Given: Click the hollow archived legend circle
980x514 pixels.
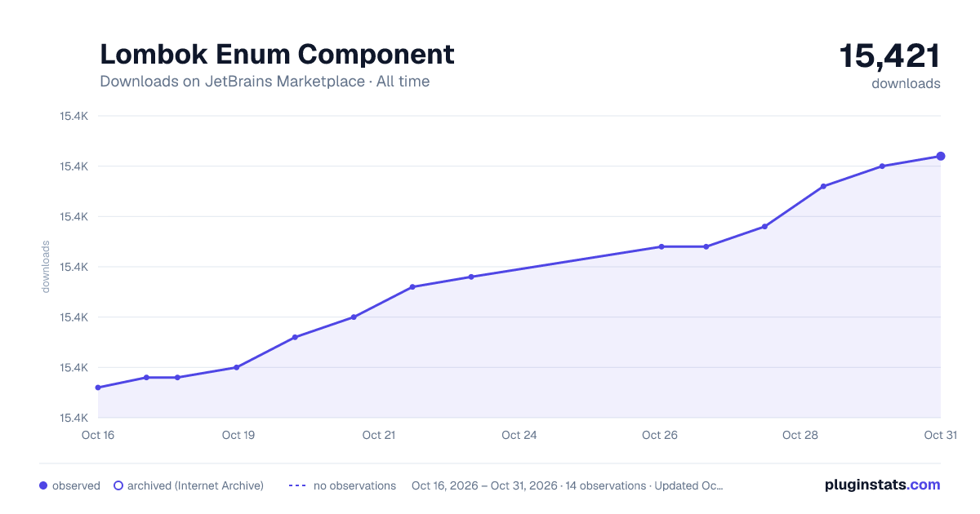Looking at the screenshot, I should tap(118, 485).
